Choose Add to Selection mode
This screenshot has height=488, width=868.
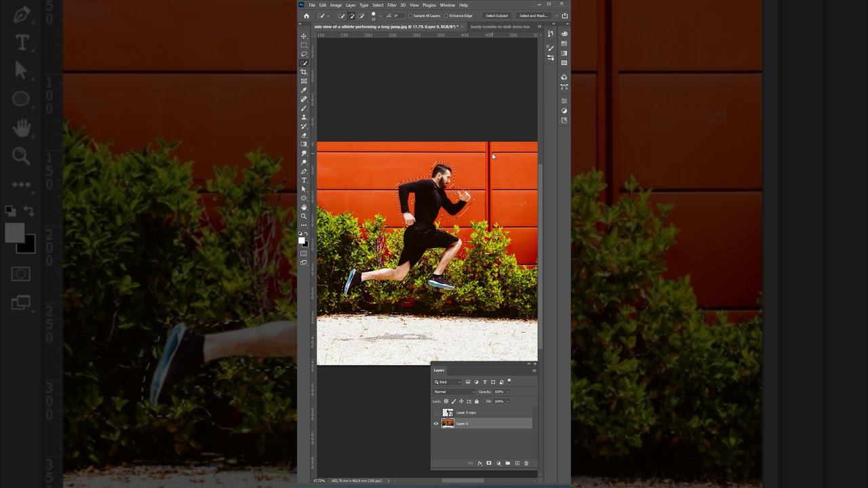click(x=351, y=16)
